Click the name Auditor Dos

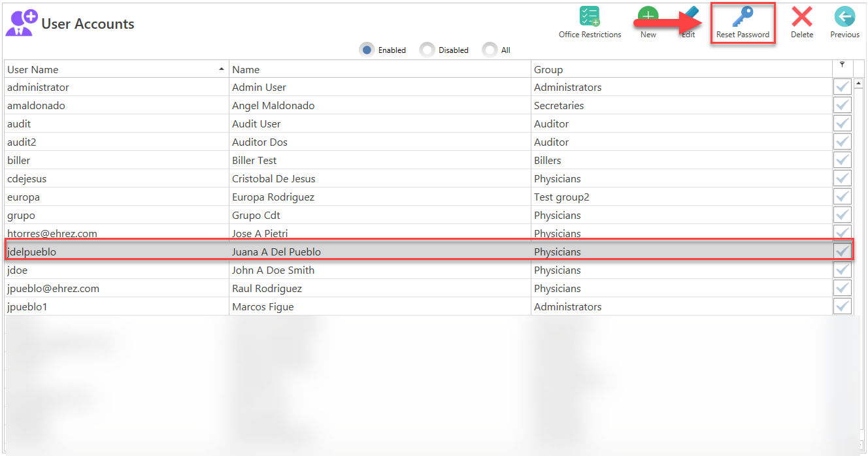pyautogui.click(x=259, y=142)
